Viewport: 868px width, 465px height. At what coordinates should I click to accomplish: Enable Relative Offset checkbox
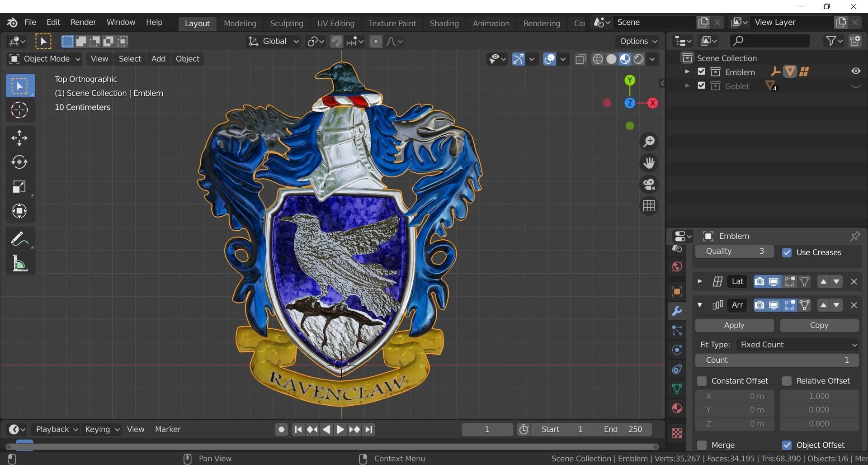pyautogui.click(x=787, y=381)
